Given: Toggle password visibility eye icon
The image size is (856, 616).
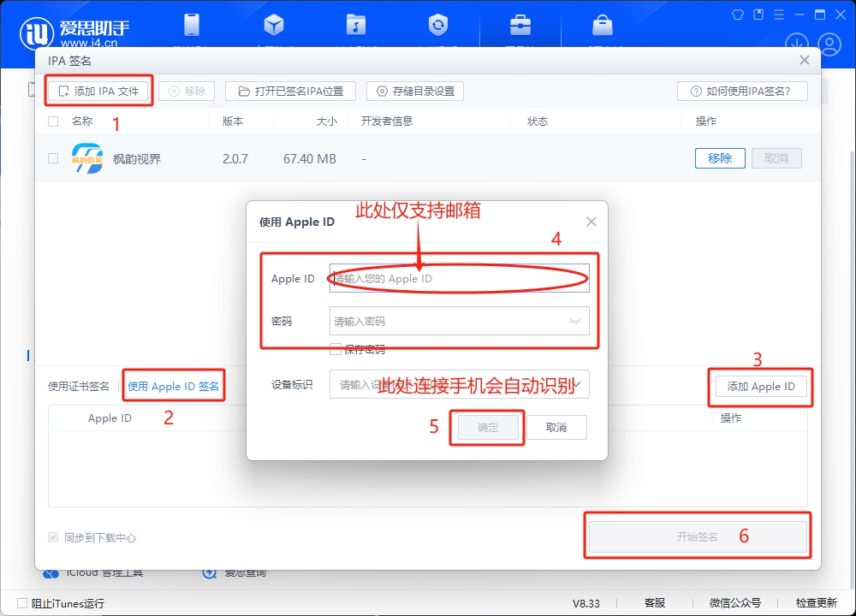Looking at the screenshot, I should (574, 322).
